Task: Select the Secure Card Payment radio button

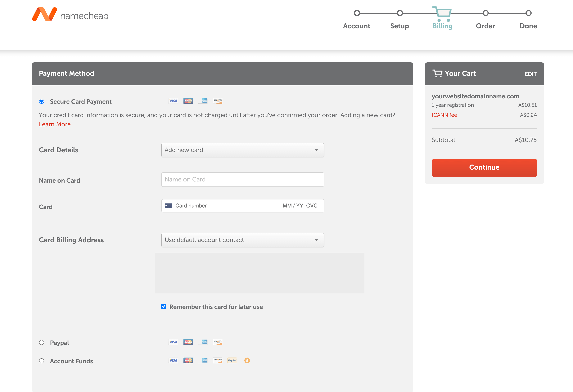Action: point(42,101)
